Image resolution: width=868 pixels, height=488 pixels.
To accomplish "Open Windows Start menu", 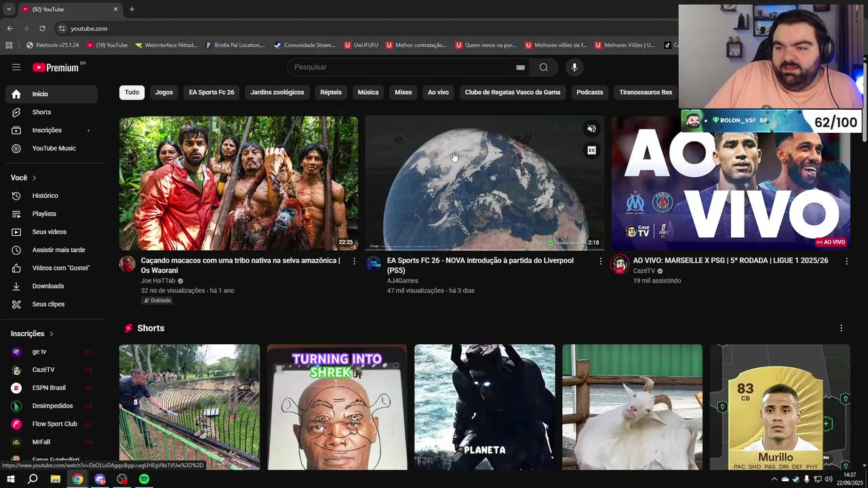I will click(11, 479).
